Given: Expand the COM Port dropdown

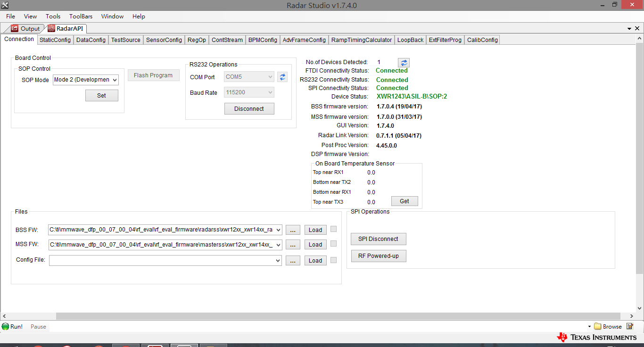Looking at the screenshot, I should click(270, 77).
